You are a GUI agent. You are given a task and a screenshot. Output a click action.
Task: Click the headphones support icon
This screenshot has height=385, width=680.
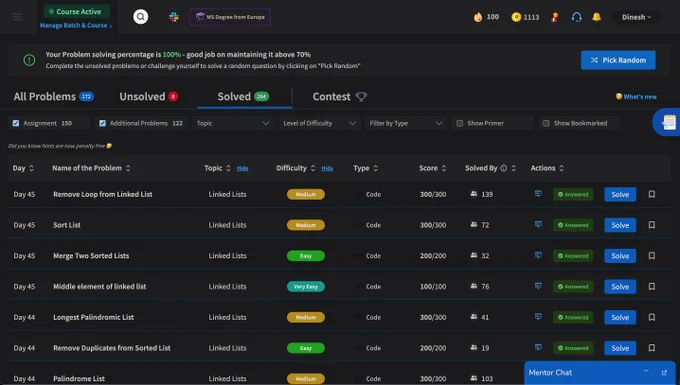[x=576, y=17]
